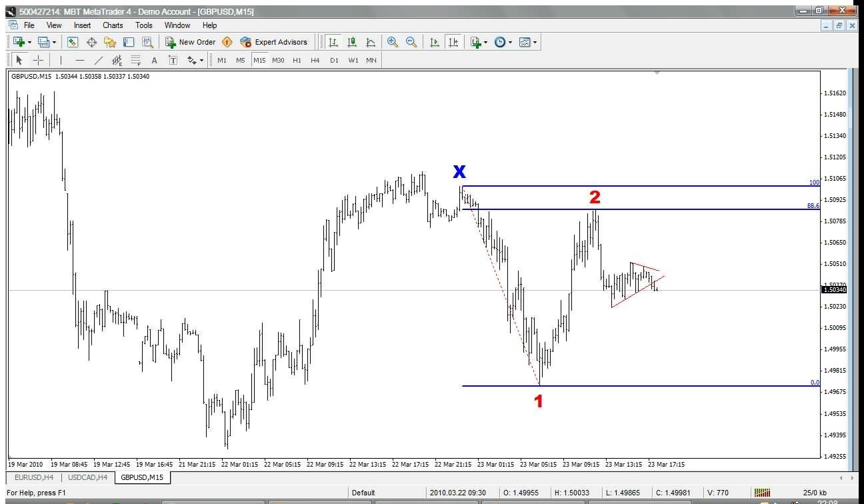Select the Crosshair tool
The height and width of the screenshot is (504, 864).
pos(39,60)
